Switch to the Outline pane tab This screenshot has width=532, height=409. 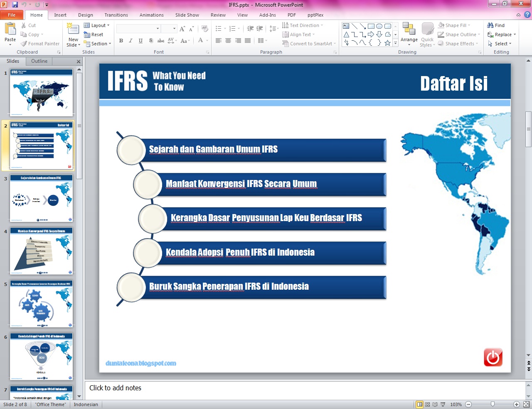(x=39, y=61)
